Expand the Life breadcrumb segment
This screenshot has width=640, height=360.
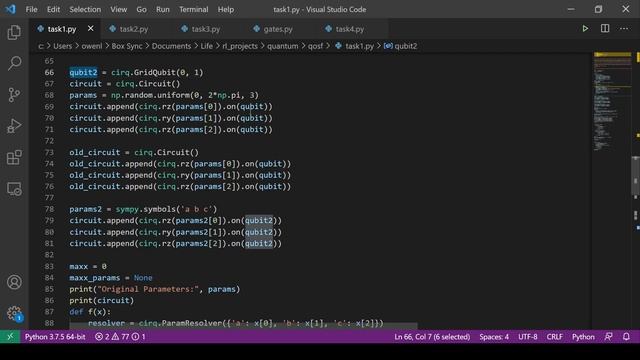207,46
